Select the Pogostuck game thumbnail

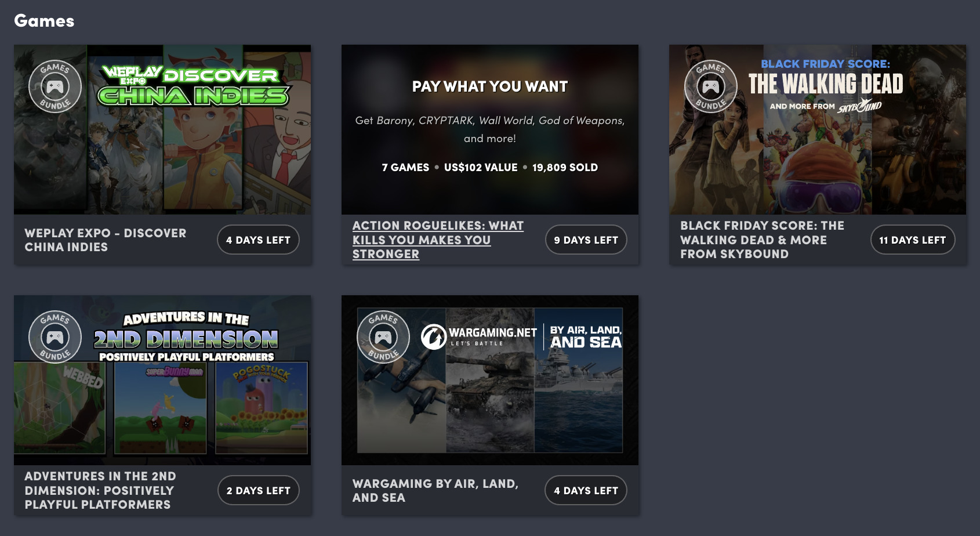(262, 407)
